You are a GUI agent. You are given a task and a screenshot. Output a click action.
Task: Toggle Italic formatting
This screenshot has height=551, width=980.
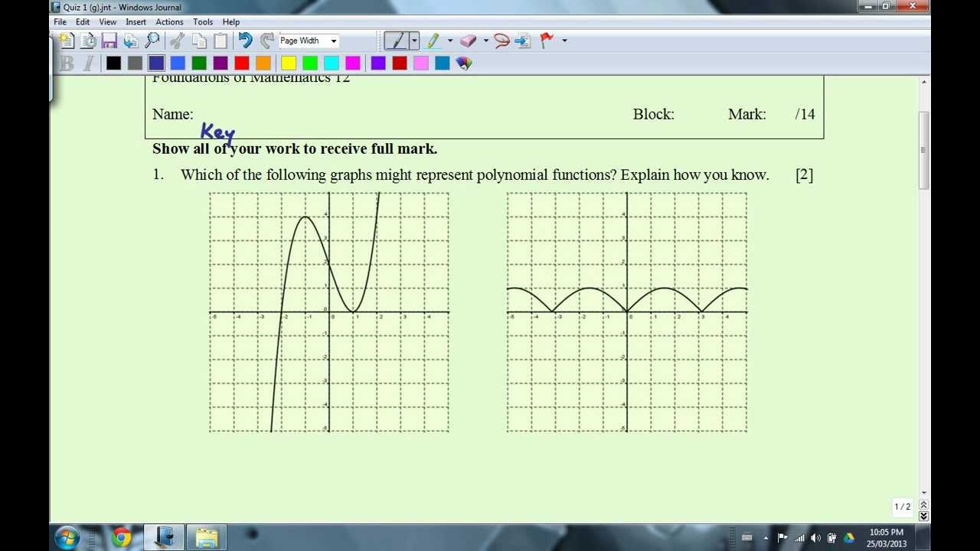[88, 64]
